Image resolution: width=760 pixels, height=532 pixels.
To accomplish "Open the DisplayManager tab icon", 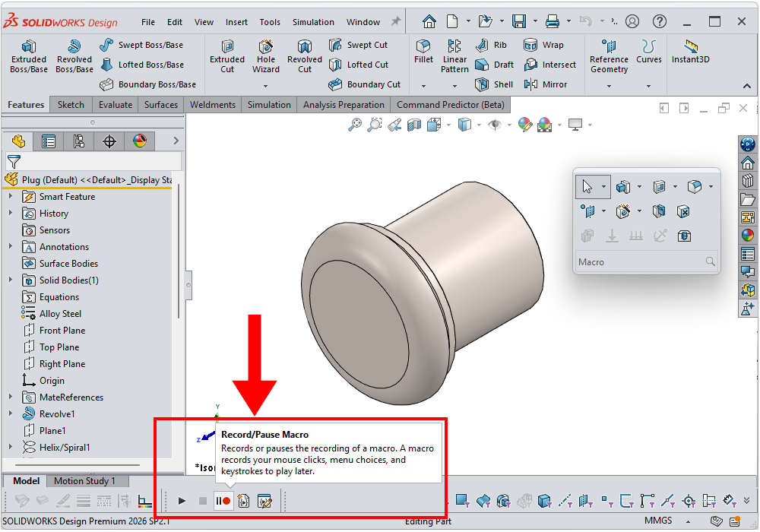I will click(x=140, y=141).
